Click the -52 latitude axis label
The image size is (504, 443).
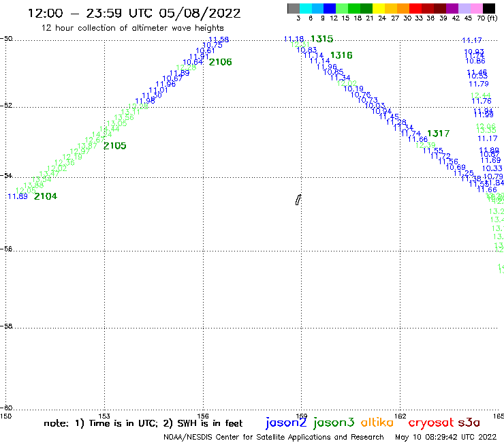click(x=6, y=105)
